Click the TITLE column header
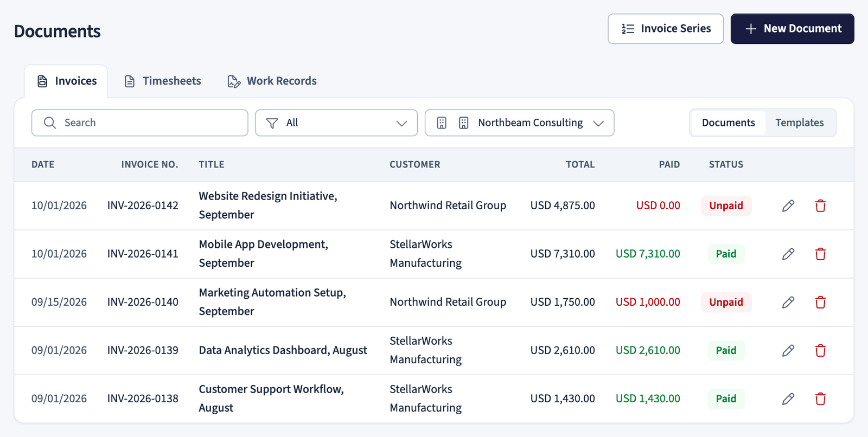 pyautogui.click(x=212, y=165)
